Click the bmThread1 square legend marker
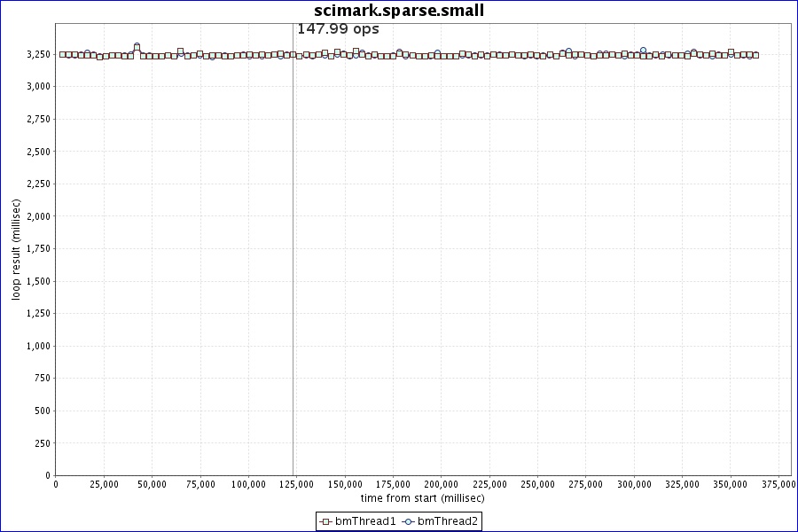The width and height of the screenshot is (798, 532). pos(325,521)
